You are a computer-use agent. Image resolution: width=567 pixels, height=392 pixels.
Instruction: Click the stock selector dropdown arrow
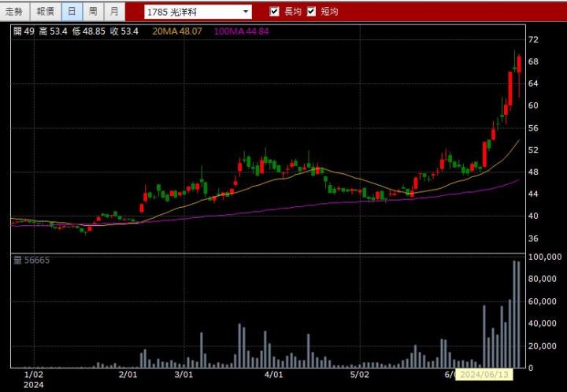point(246,12)
